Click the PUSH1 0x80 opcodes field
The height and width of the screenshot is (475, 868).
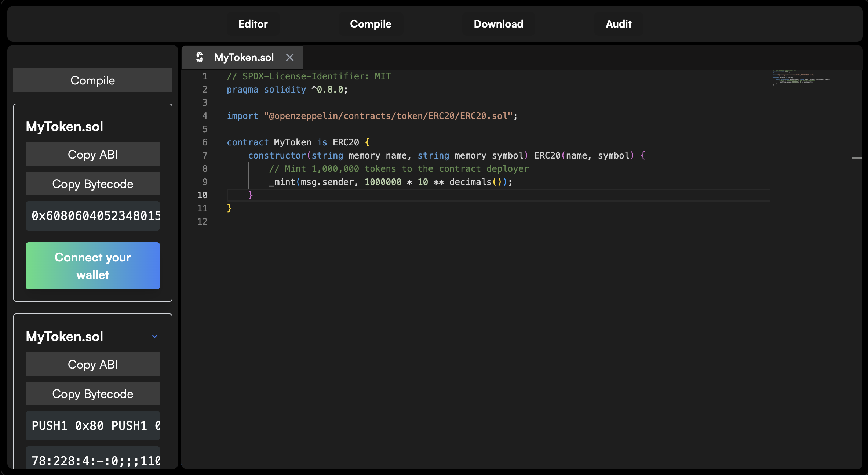[x=92, y=426]
